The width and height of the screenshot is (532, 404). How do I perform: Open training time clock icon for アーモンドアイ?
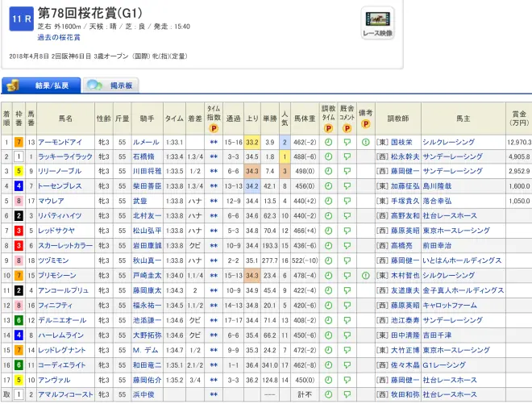pyautogui.click(x=328, y=143)
